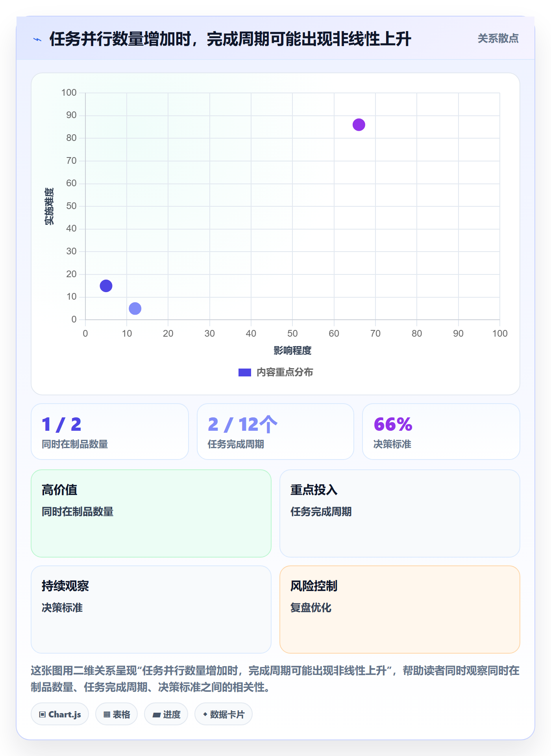Open the 风险控制 quadrant card
551x756 pixels.
tap(399, 609)
